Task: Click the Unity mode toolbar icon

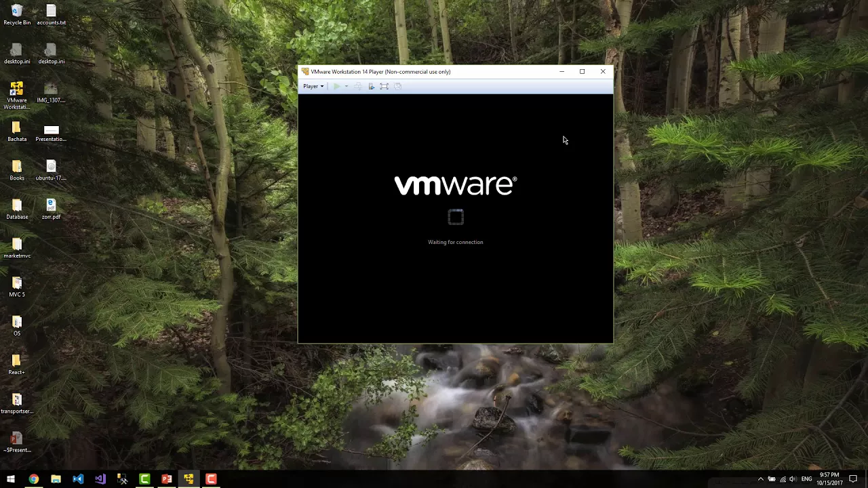Action: [397, 86]
